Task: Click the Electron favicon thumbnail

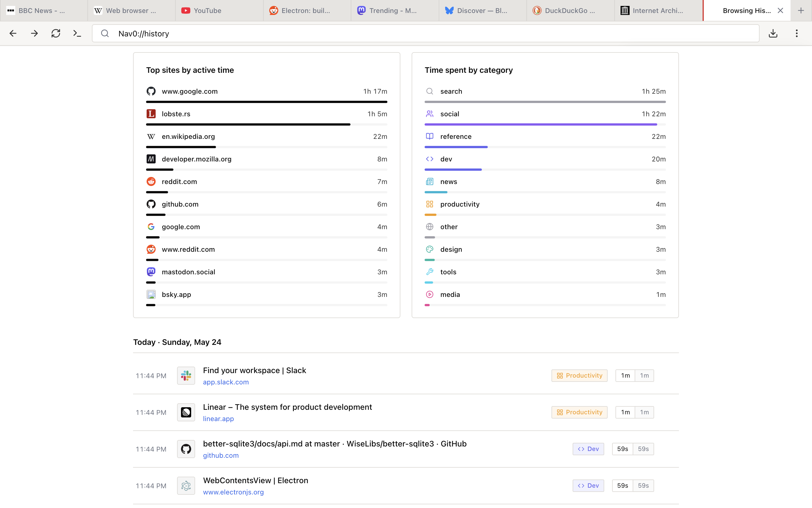Action: pyautogui.click(x=186, y=485)
